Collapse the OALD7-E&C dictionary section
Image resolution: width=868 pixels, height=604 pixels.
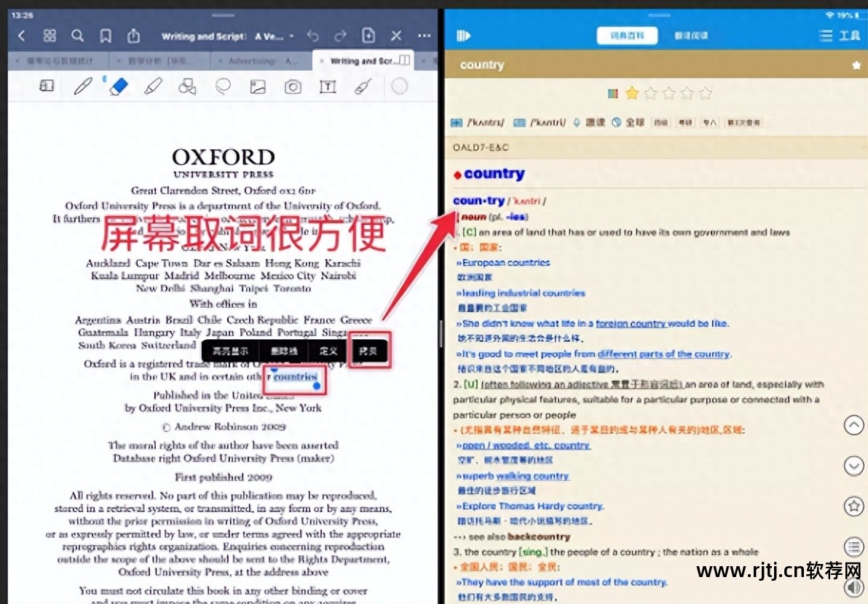864,147
